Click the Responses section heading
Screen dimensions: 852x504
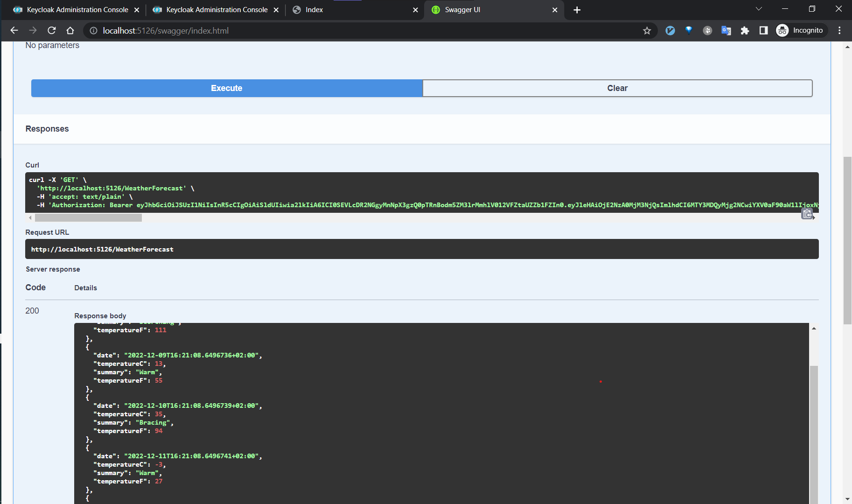[x=47, y=129]
